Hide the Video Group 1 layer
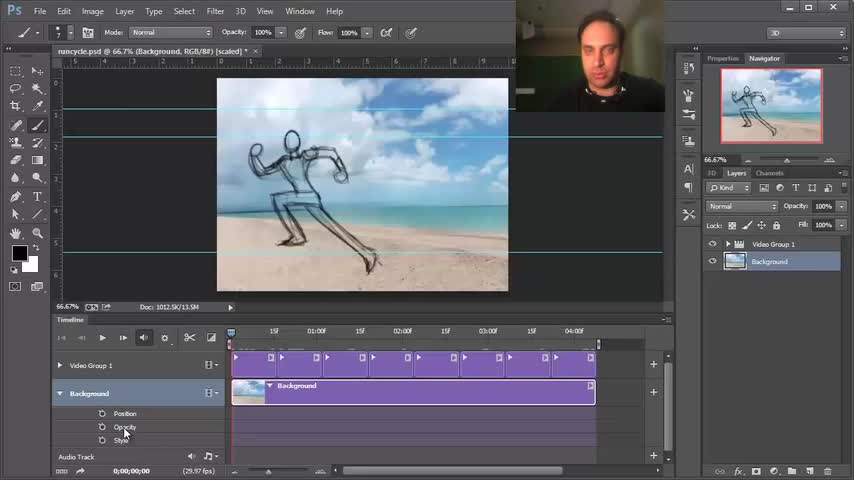 pos(712,244)
